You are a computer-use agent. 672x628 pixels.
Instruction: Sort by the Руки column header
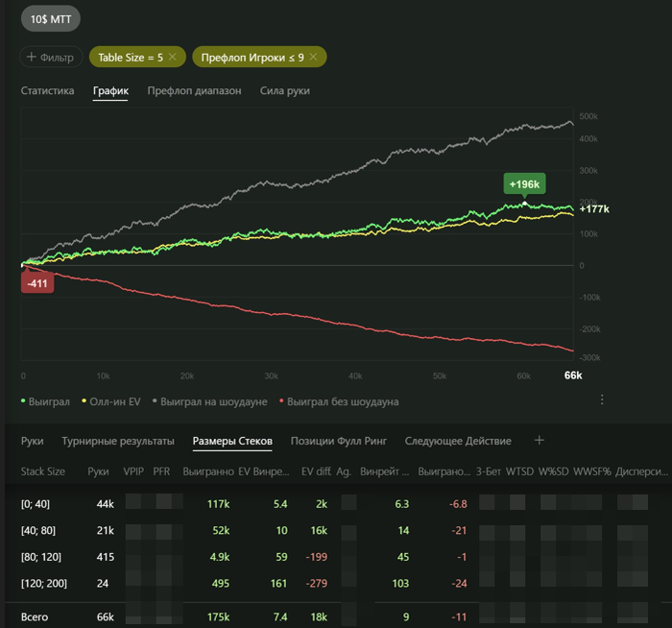[98, 471]
